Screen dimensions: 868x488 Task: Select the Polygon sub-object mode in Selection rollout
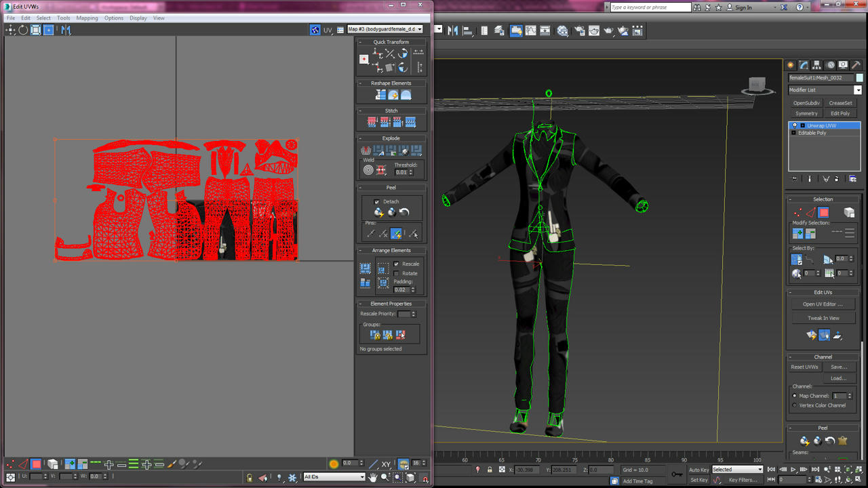point(823,212)
